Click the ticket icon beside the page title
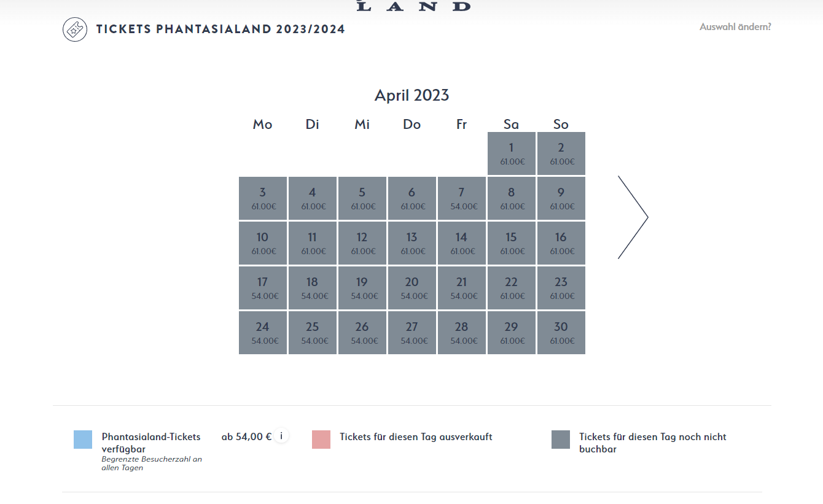This screenshot has width=823, height=504. pyautogui.click(x=75, y=29)
